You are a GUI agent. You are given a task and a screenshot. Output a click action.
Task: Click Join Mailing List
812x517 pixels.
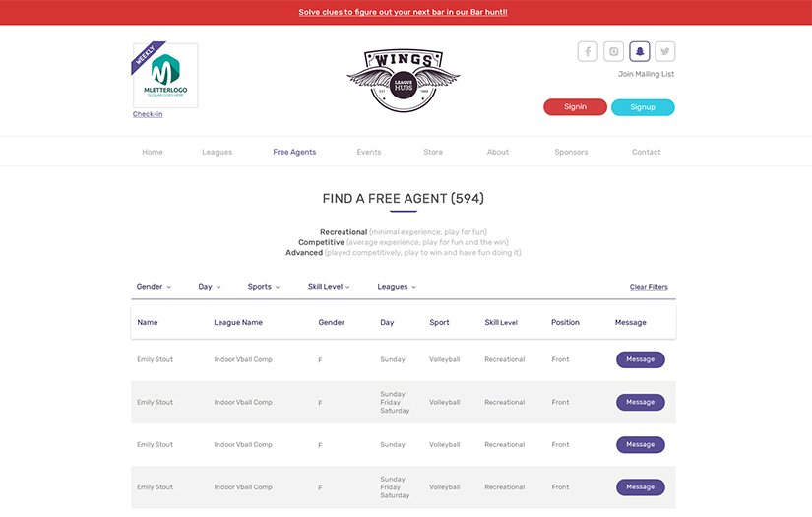tap(646, 74)
